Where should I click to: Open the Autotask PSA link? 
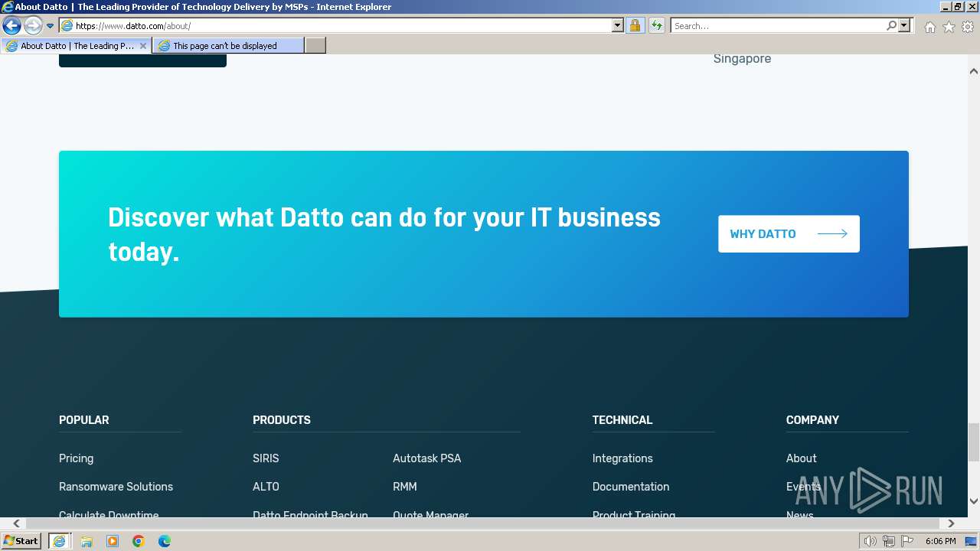point(426,458)
